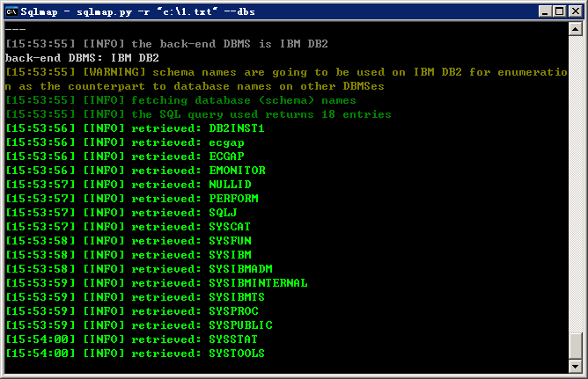
Task: Minimize the Sqlmap console window
Action: click(545, 11)
